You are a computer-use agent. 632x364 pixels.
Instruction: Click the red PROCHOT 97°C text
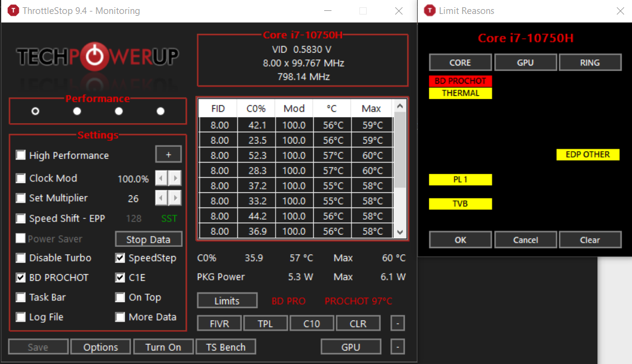[x=358, y=301]
